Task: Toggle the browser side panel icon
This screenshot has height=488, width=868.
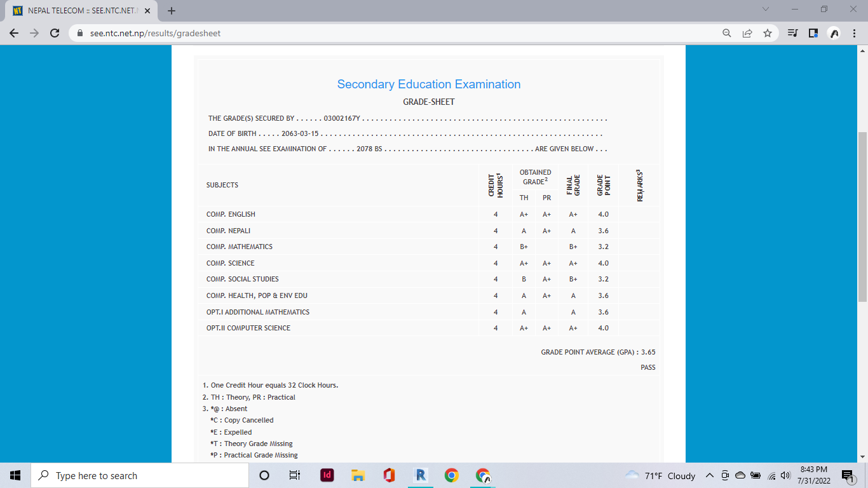Action: click(813, 33)
